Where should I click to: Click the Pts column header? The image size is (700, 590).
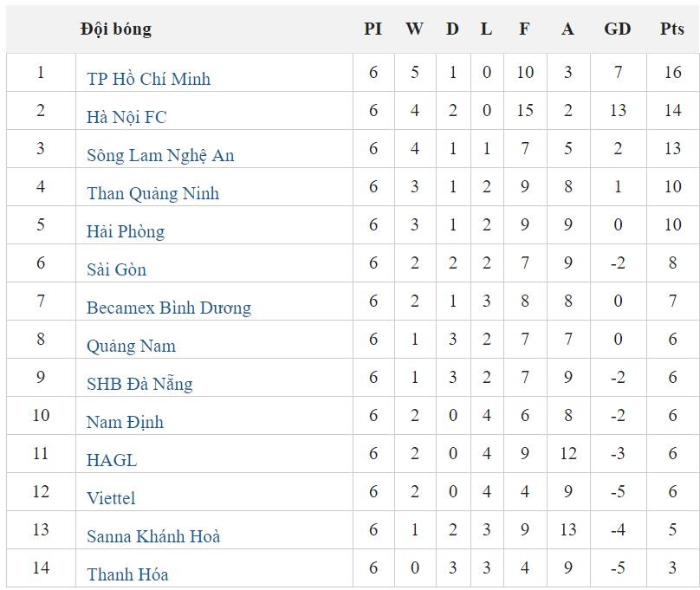click(x=672, y=29)
